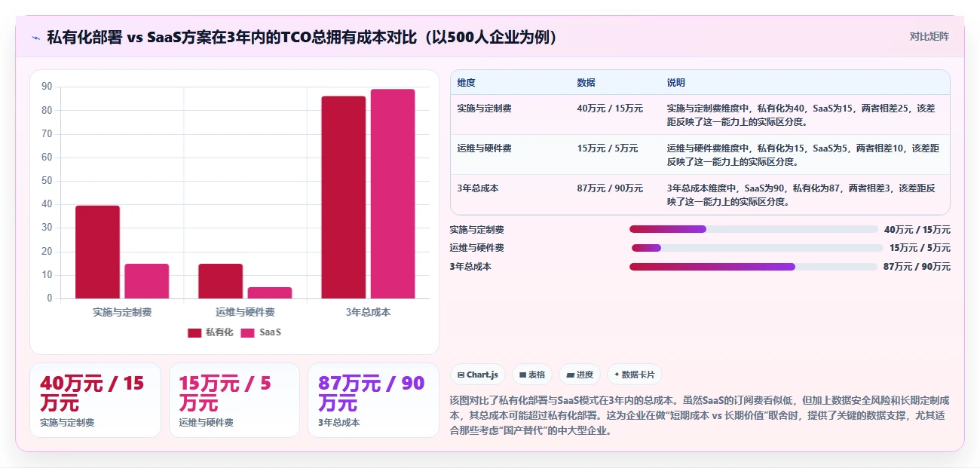Click the 私有化 bar for 3年总成本

344,197
